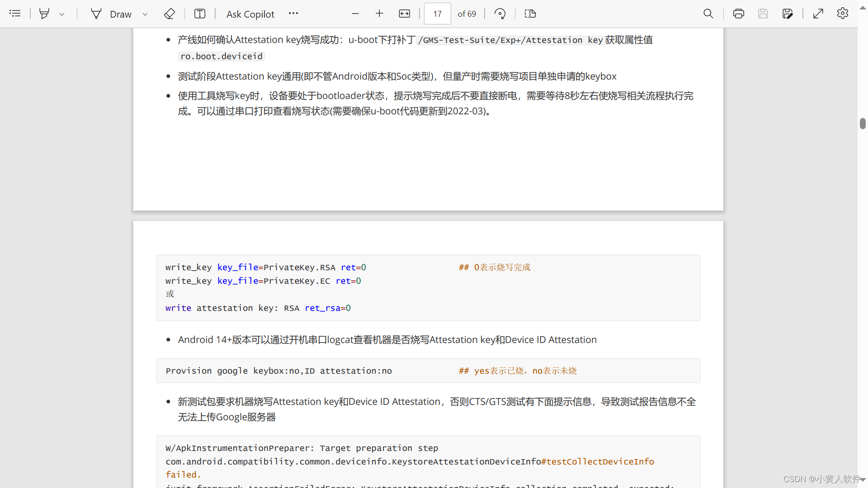The image size is (868, 488).
Task: Click '/GMS-Test-Suite/Exp+/Attestation key' path text
Action: pyautogui.click(x=510, y=40)
